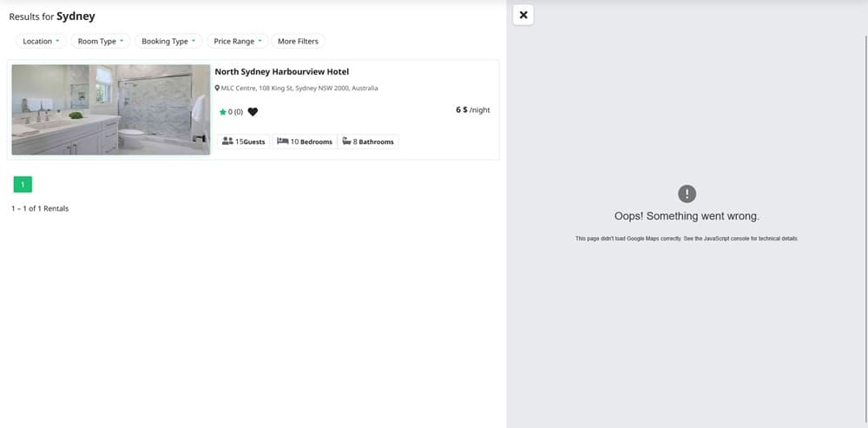The height and width of the screenshot is (428, 868).
Task: Click the exclamation error icon on map
Action: point(687,194)
